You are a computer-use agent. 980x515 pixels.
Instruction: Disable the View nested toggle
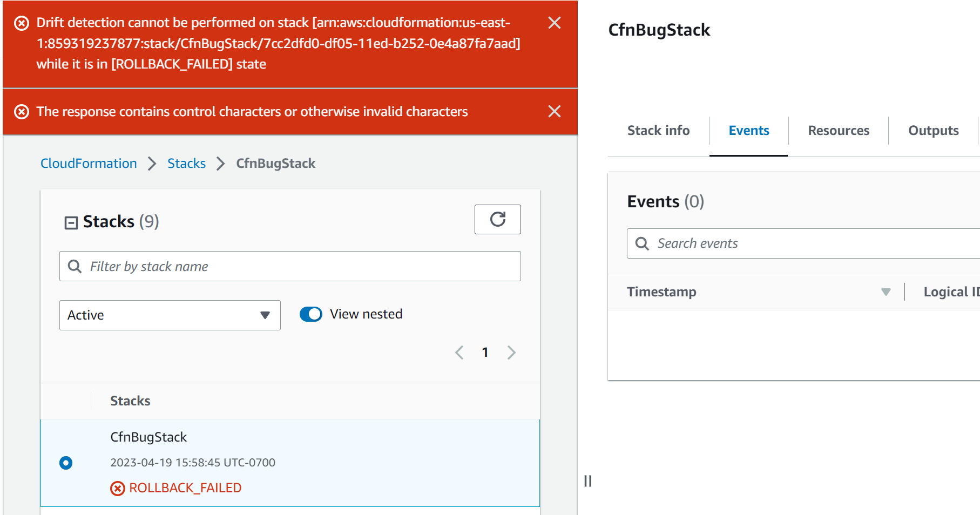click(x=310, y=314)
